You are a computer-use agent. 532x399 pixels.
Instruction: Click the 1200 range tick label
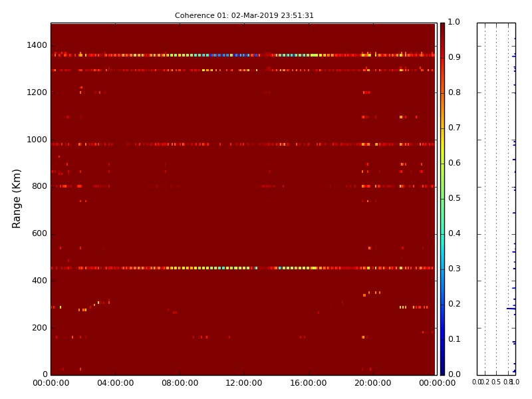tap(37, 92)
